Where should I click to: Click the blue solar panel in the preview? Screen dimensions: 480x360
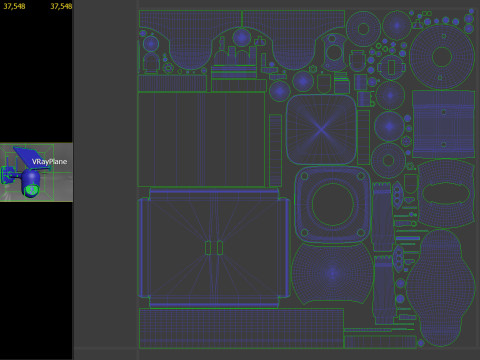point(31,157)
